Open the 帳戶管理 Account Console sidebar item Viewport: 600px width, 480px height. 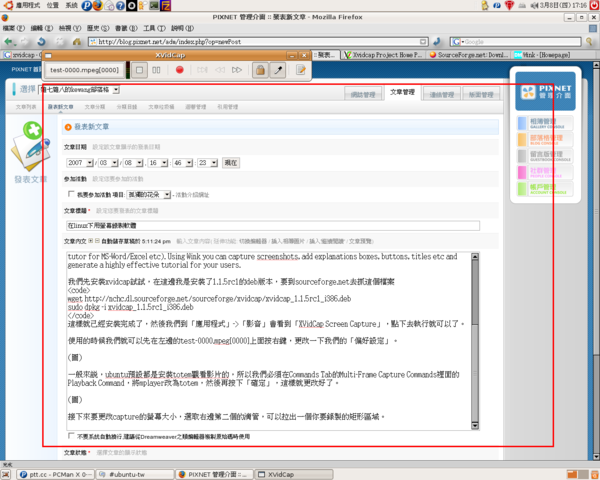[545, 189]
